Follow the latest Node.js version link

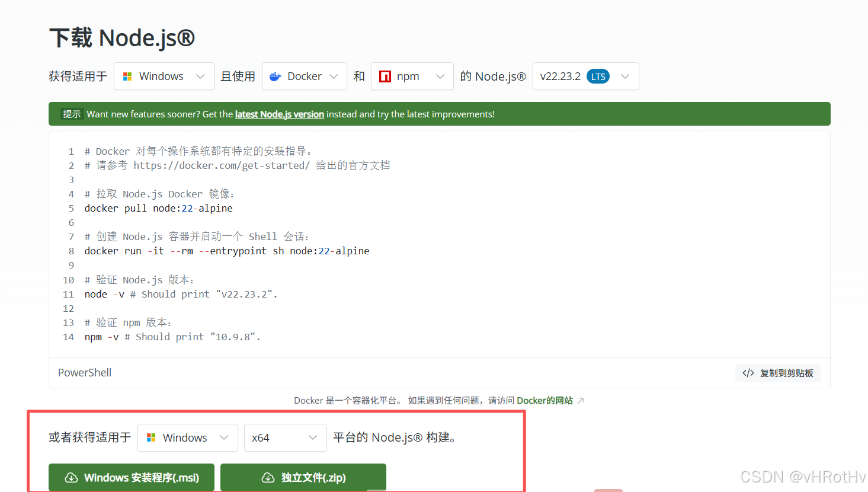pos(280,114)
